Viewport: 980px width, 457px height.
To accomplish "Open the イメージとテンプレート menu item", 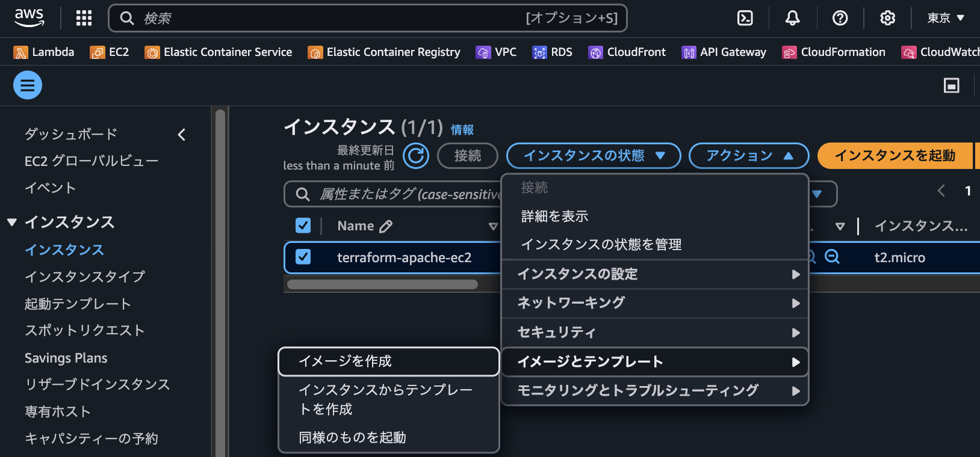I will pyautogui.click(x=655, y=362).
